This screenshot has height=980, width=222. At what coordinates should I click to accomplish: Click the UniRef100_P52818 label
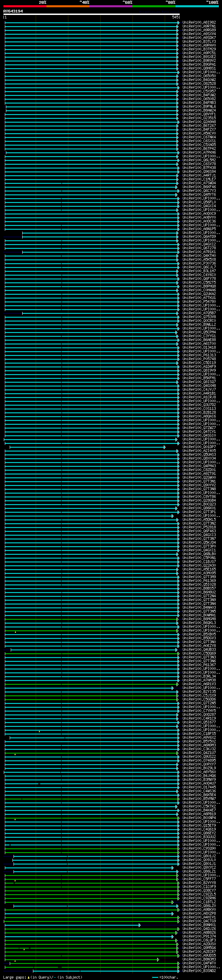point(199,527)
